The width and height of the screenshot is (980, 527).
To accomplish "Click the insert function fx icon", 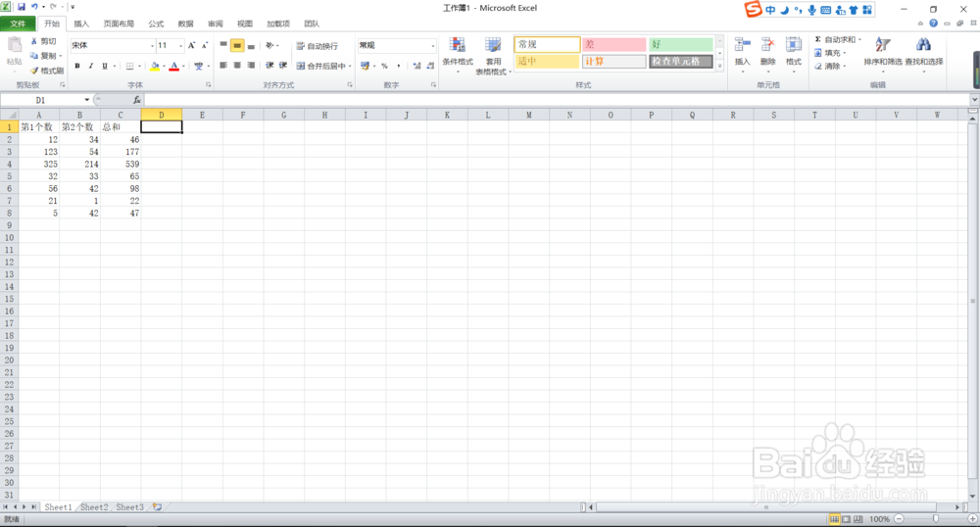I will [136, 100].
